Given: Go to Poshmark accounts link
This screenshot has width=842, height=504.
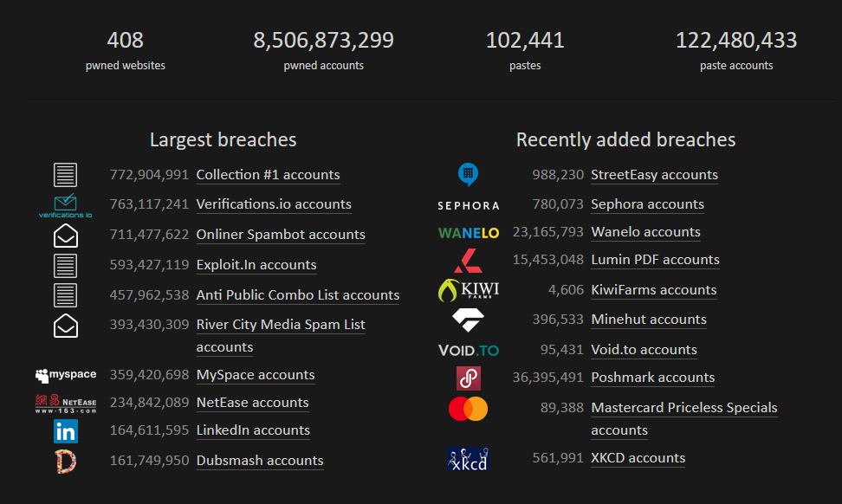Looking at the screenshot, I should [x=653, y=378].
